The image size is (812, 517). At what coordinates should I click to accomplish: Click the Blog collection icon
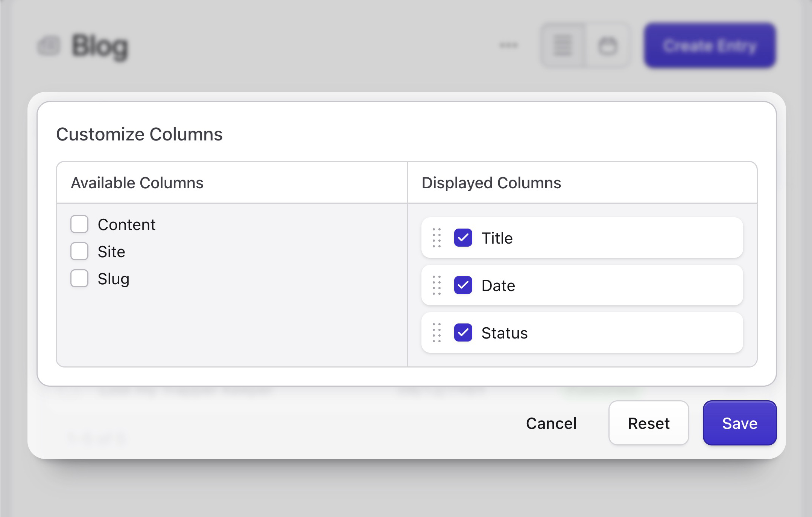(x=49, y=46)
